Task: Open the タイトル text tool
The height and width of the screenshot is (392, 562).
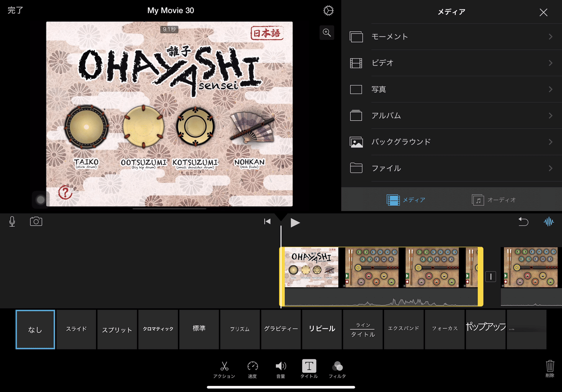Action: pos(309,369)
